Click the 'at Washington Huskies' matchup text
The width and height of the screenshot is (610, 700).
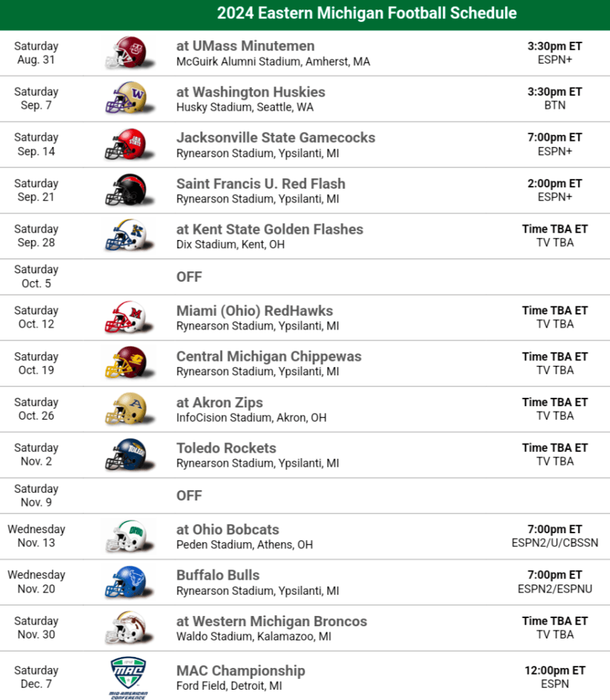[251, 92]
